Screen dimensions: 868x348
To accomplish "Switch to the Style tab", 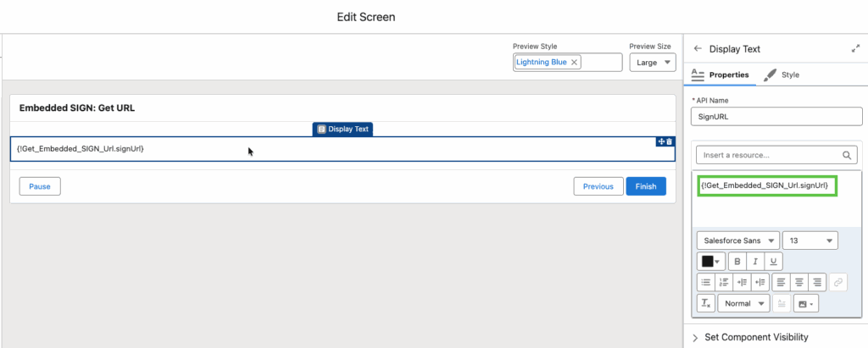I will point(781,75).
